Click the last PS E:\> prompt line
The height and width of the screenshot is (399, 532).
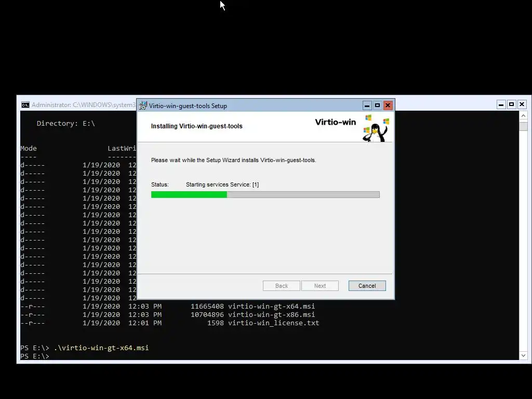[x=35, y=356]
